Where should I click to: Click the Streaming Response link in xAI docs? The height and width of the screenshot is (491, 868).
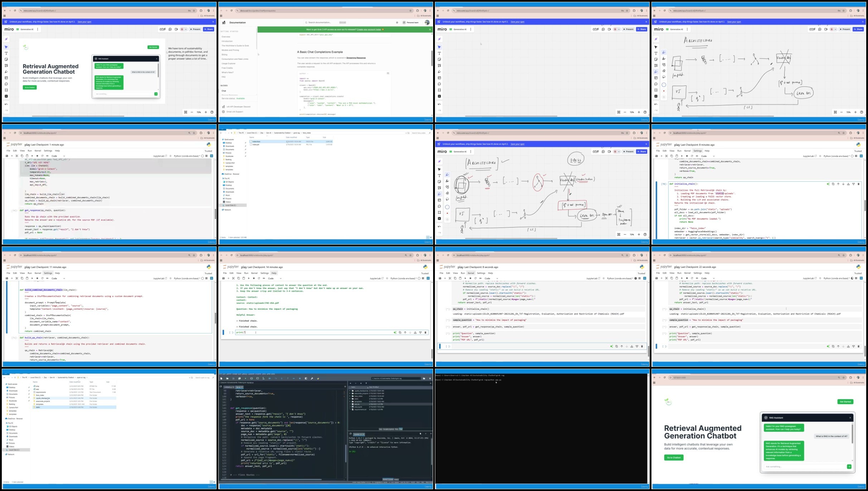[356, 58]
